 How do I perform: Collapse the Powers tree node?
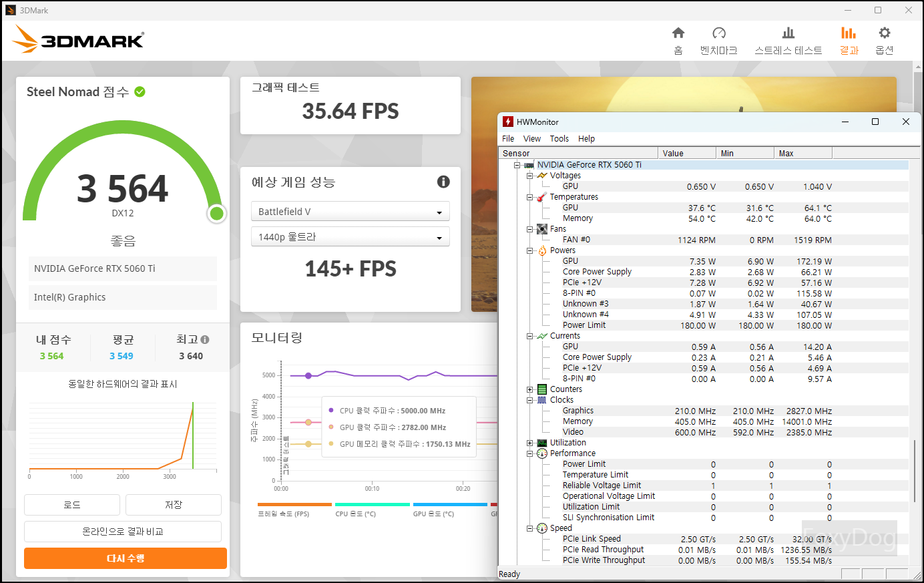(x=529, y=250)
